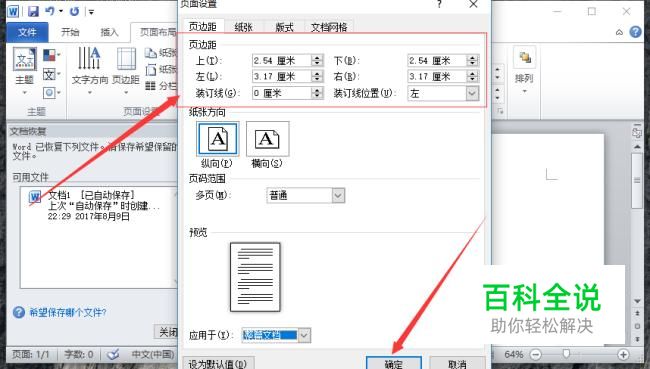The image size is (650, 369).
Task: Click the 64% zoom level
Action: point(513,355)
